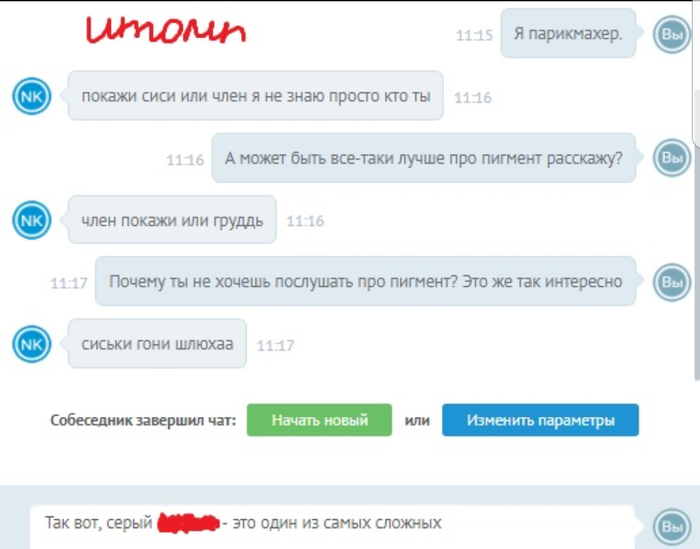700x549 pixels.
Task: Click the red handwritten annotation at the top
Action: coord(166,30)
